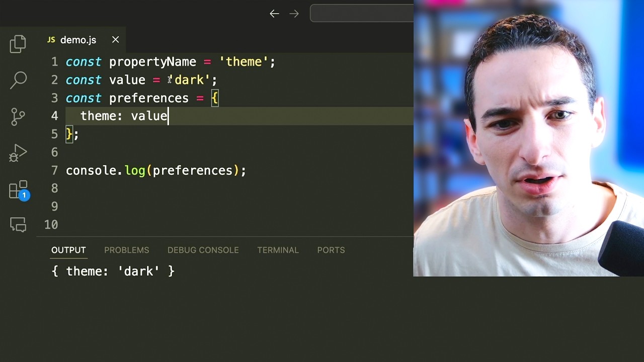Place cursor on 'value' in line 4
The width and height of the screenshot is (644, 362).
click(x=149, y=116)
